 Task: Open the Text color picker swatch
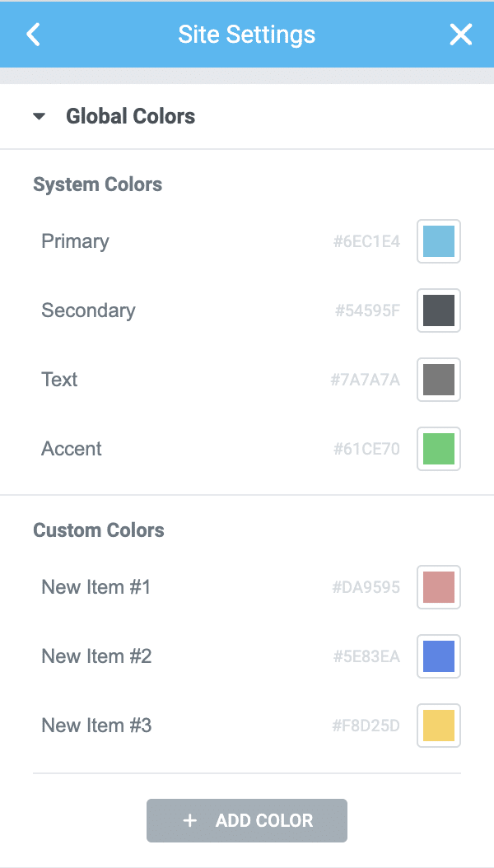[x=438, y=380]
